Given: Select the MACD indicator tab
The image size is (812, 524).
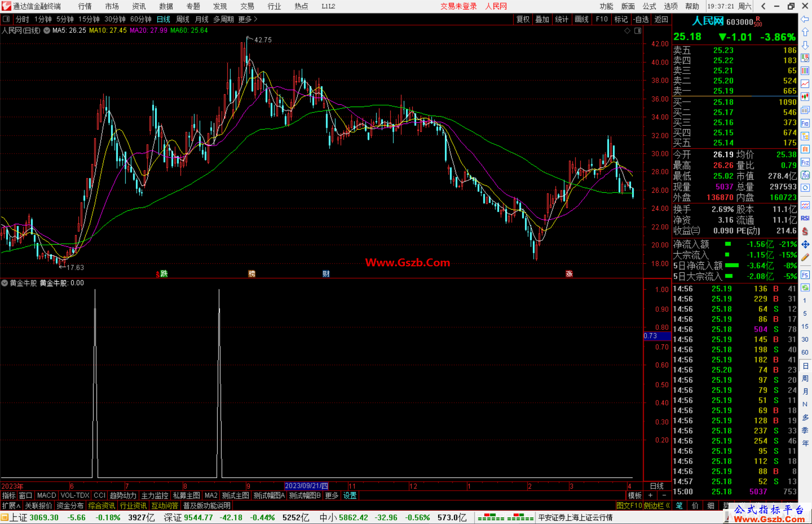Looking at the screenshot, I should [47, 495].
